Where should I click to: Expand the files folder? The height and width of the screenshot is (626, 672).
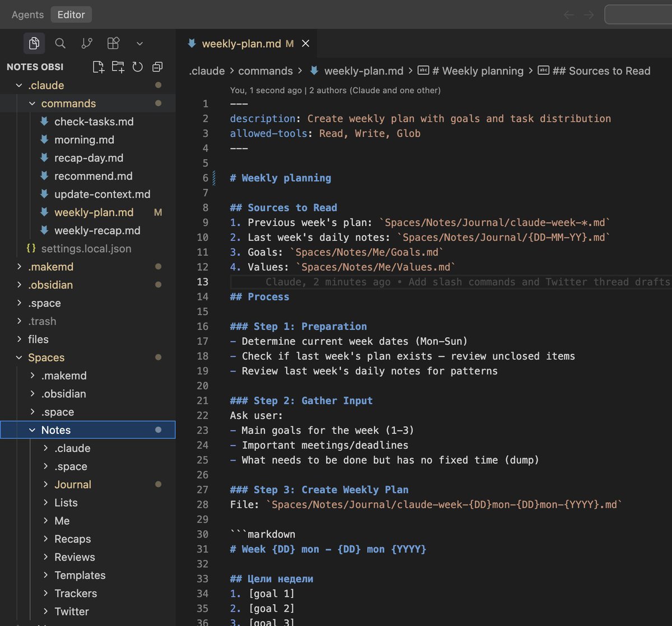[x=87, y=339]
